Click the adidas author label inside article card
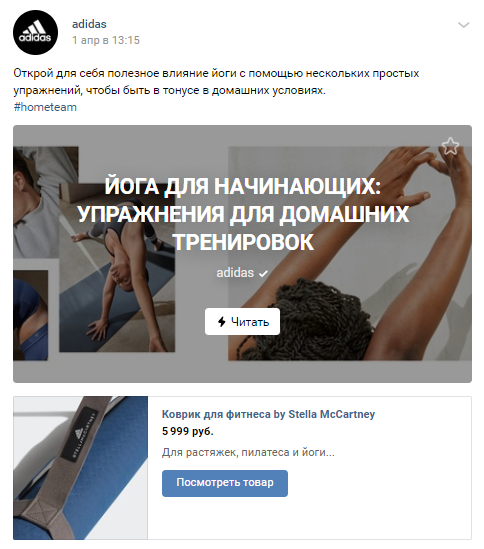484x549 pixels. click(235, 273)
